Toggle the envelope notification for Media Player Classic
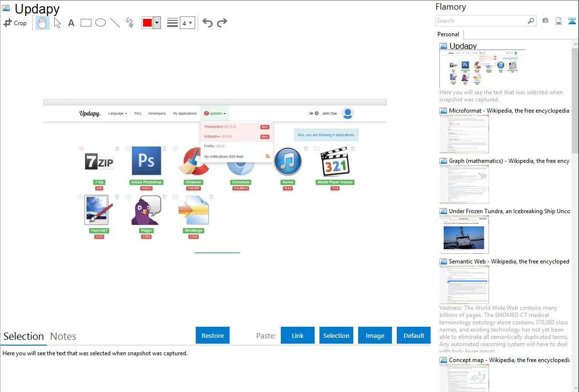 click(x=317, y=148)
